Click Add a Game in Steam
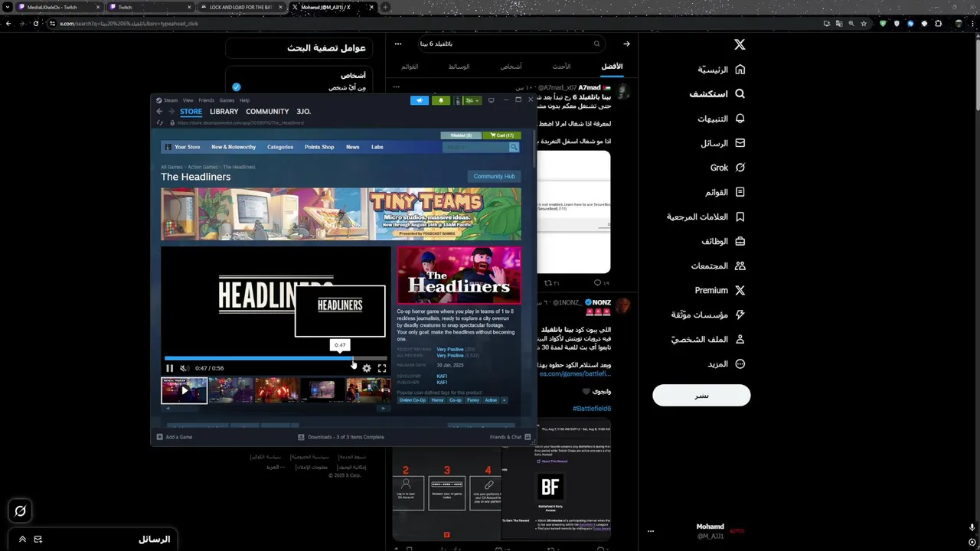980x551 pixels. click(175, 437)
